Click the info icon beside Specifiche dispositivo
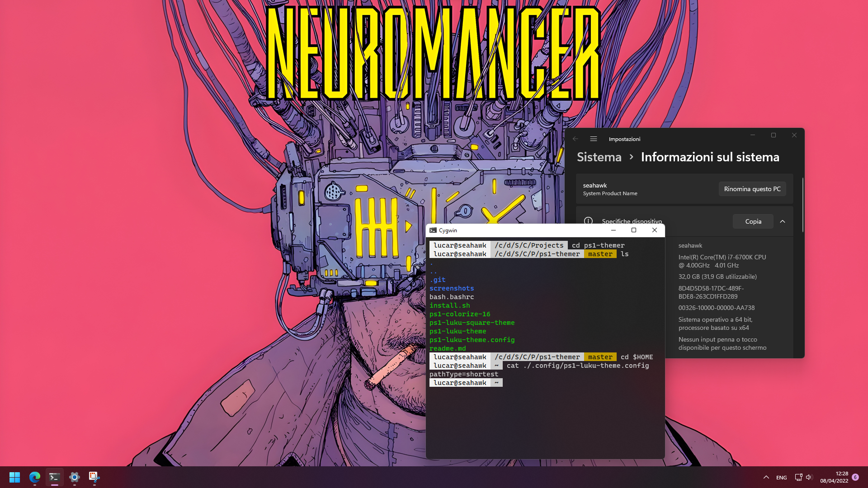Screen dimensions: 868x488 [x=588, y=221]
